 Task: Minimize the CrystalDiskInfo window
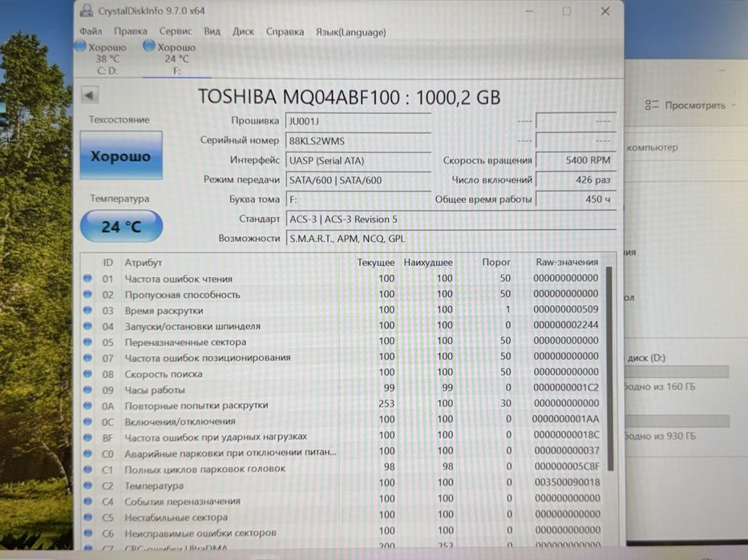[529, 11]
